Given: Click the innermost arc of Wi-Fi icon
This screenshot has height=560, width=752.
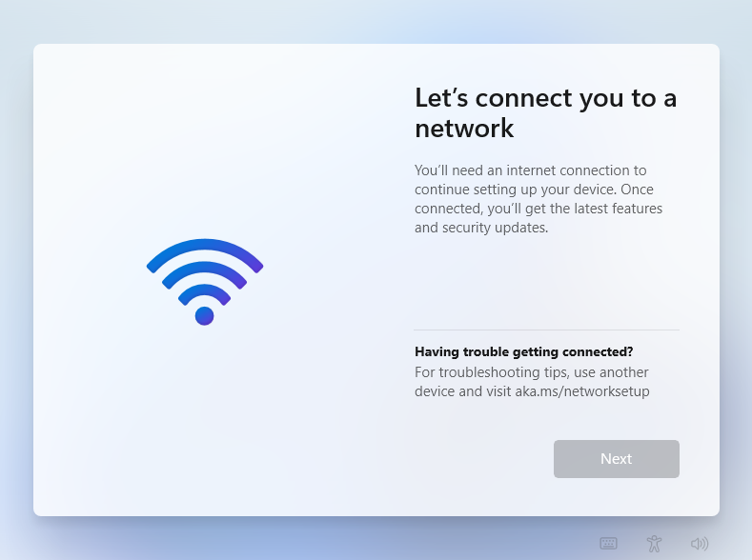Looking at the screenshot, I should click(204, 290).
